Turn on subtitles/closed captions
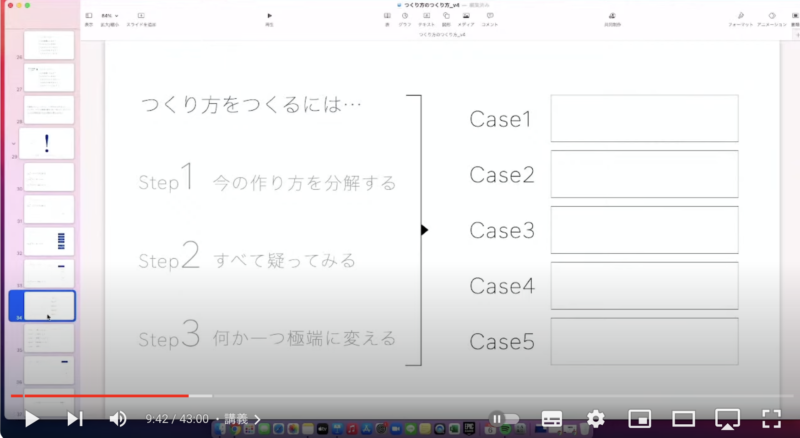This screenshot has height=438, width=800. point(552,419)
